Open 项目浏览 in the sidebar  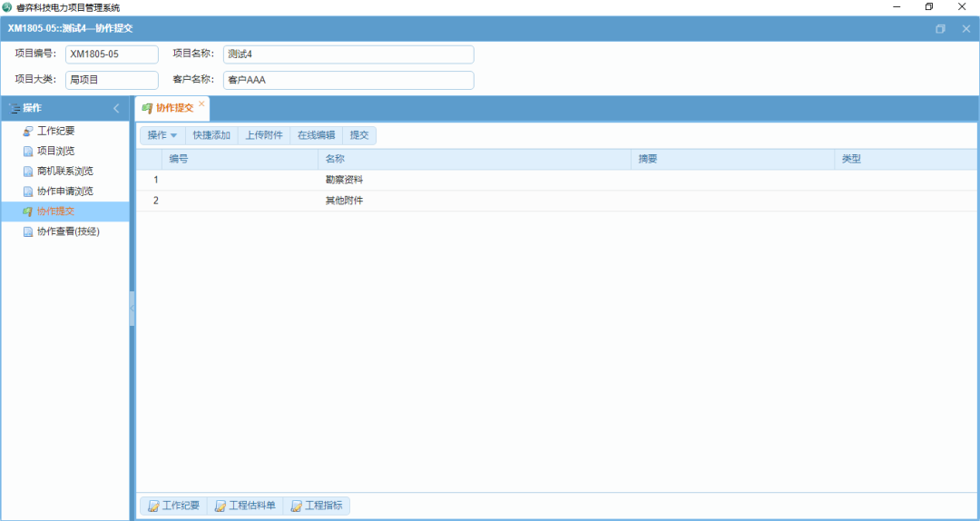(x=55, y=152)
